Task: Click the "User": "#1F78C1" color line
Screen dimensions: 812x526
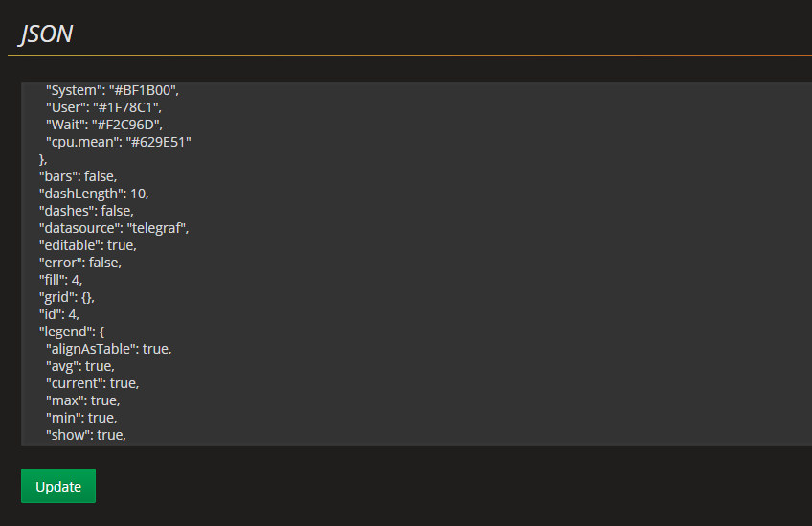Action: pyautogui.click(x=103, y=107)
